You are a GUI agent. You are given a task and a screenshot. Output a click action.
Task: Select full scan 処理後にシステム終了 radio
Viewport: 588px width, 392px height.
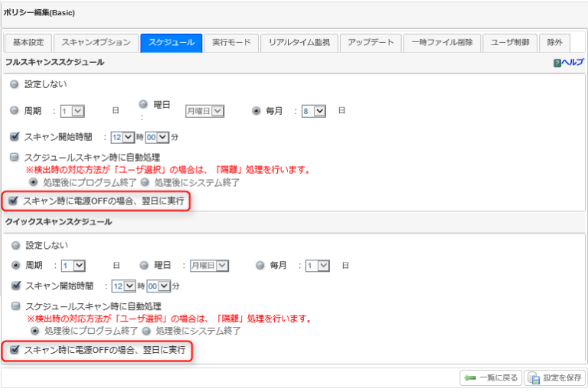tap(145, 182)
